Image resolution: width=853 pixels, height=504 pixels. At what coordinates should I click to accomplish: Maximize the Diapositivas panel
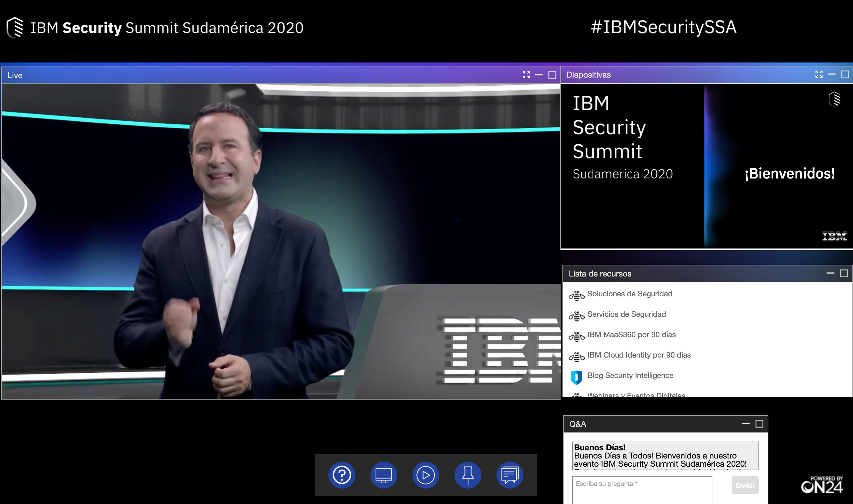pos(845,74)
